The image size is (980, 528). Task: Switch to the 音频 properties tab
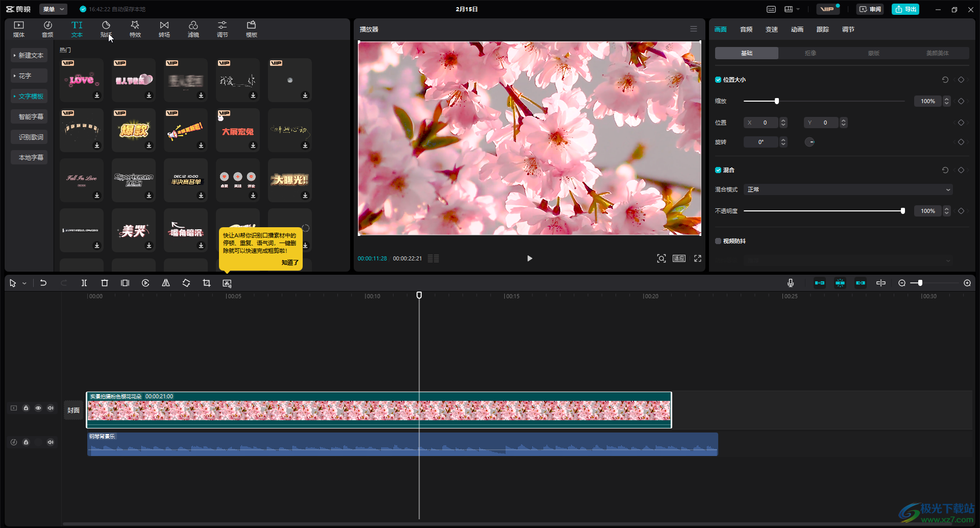[x=746, y=30]
